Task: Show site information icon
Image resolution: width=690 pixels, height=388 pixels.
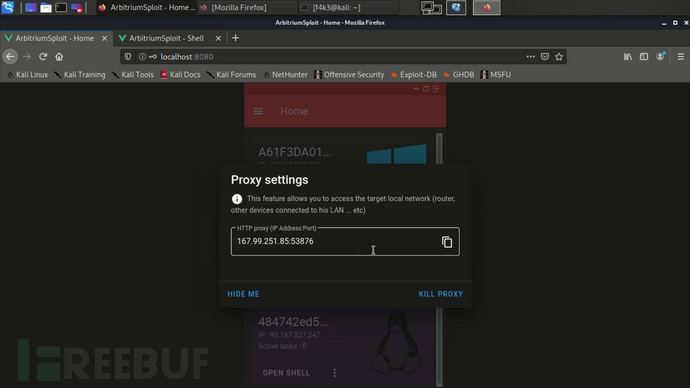Action: 142,57
